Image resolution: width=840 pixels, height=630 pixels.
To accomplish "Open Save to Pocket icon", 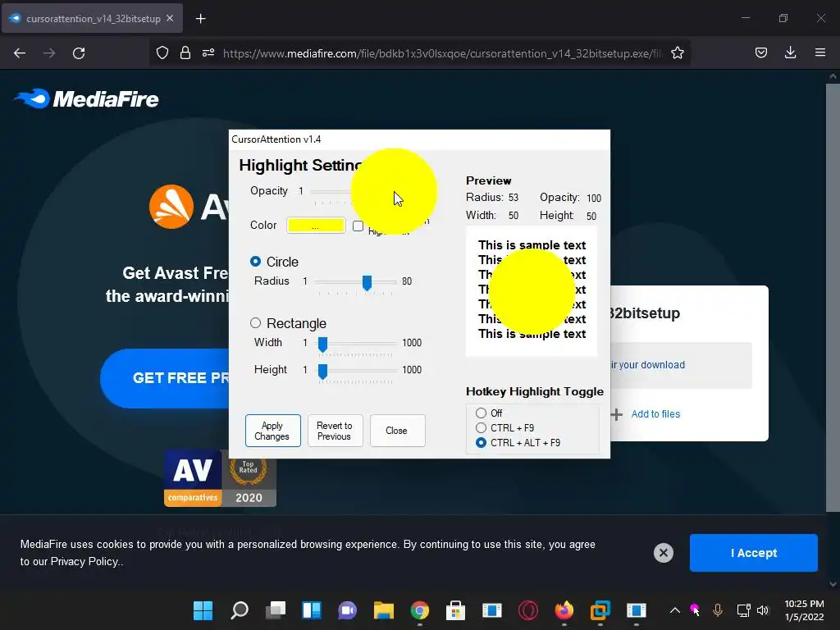I will (x=760, y=53).
